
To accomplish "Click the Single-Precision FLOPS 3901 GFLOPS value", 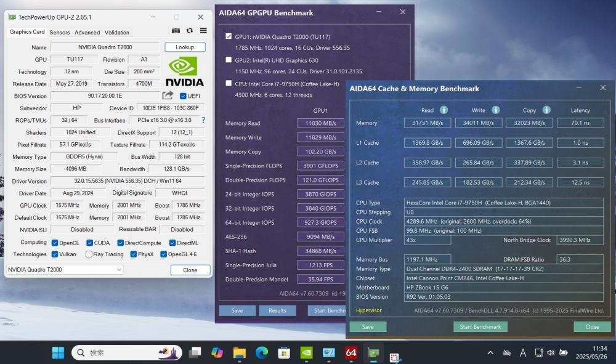I will (320, 166).
